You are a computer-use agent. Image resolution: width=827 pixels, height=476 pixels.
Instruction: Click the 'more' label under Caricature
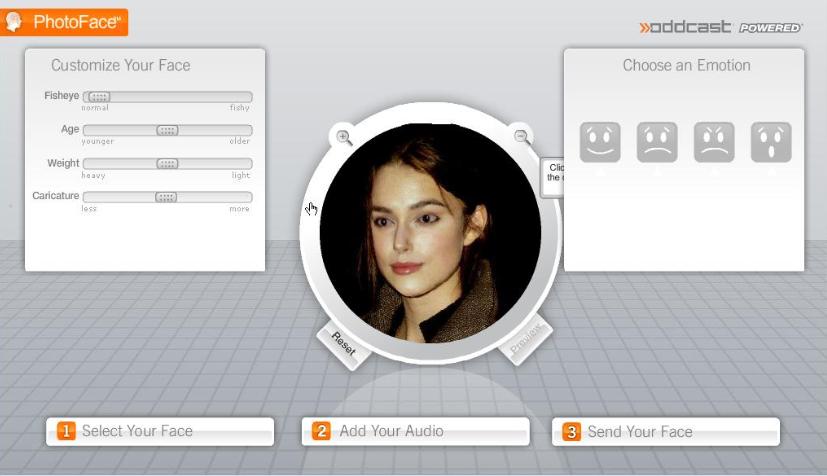pyautogui.click(x=239, y=209)
